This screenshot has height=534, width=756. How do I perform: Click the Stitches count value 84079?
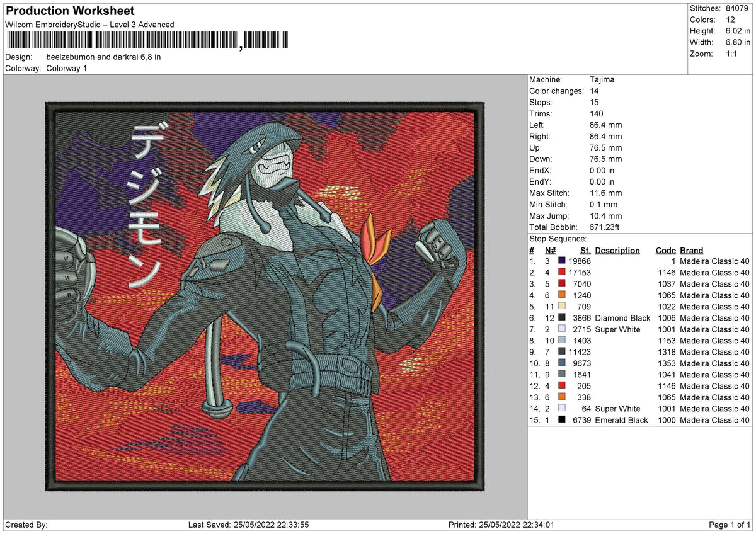pyautogui.click(x=738, y=8)
